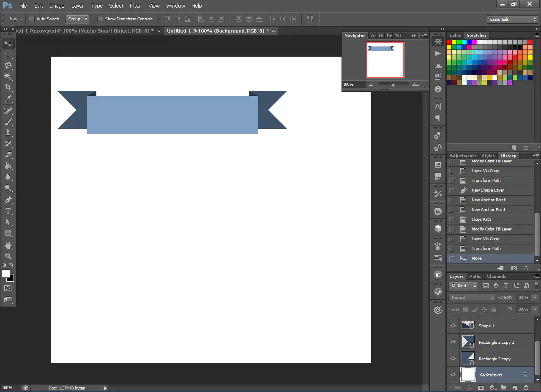Viewport: 541px width, 392px height.
Task: Select the Pen tool in toolbar
Action: click(8, 200)
